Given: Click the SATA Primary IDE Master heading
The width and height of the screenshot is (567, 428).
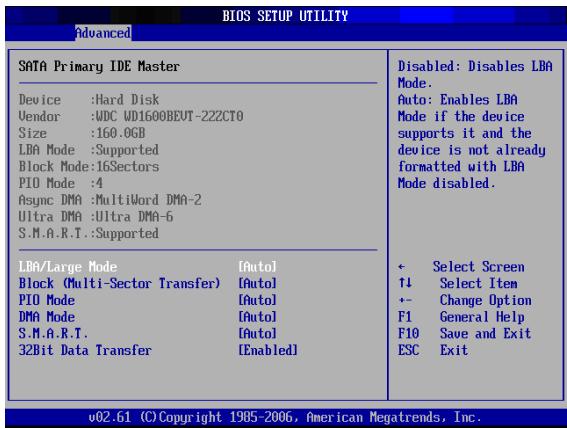Looking at the screenshot, I should (99, 67).
